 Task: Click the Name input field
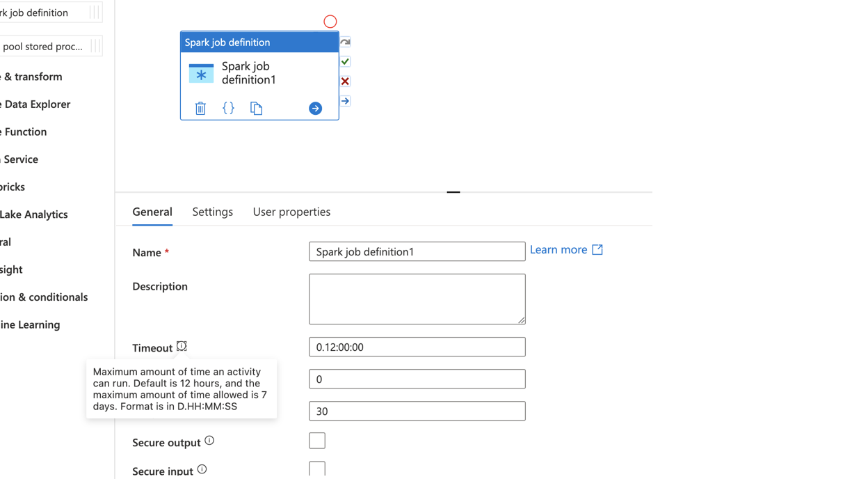[417, 251]
